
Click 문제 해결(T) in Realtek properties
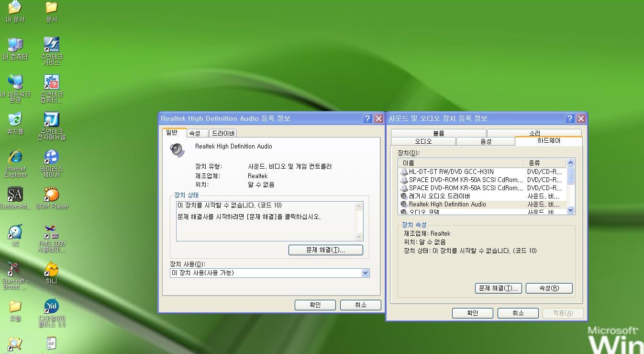pos(325,250)
